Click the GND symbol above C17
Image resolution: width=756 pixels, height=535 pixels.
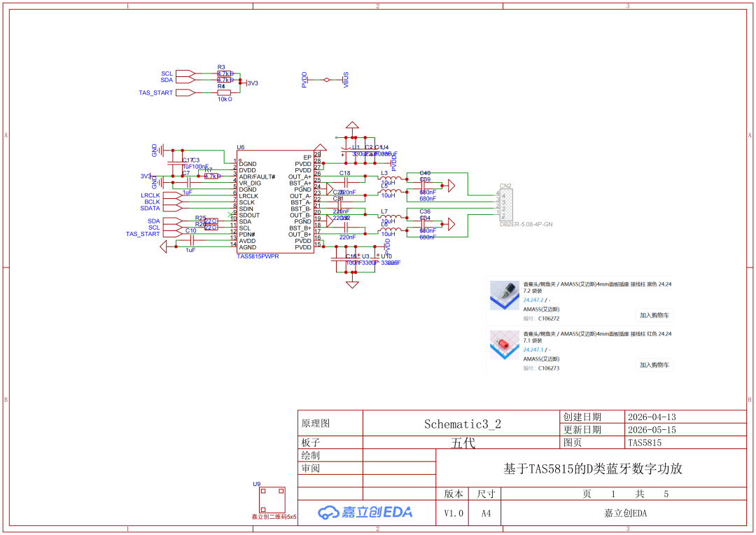click(x=162, y=151)
